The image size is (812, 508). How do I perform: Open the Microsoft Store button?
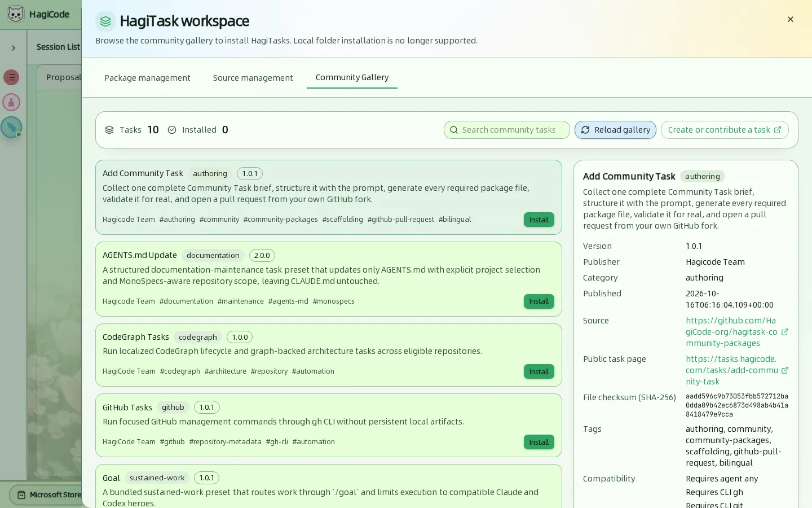(x=48, y=495)
